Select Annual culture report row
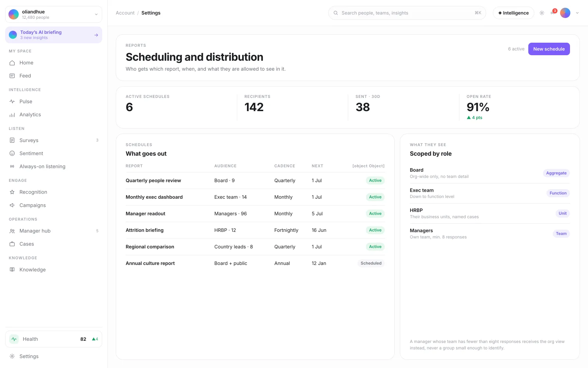 (x=255, y=263)
